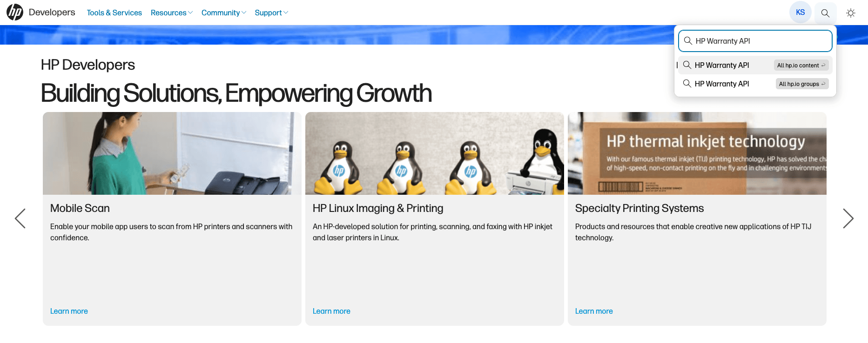Open Learn more under Mobile Scan
The image size is (868, 343).
[x=69, y=311]
